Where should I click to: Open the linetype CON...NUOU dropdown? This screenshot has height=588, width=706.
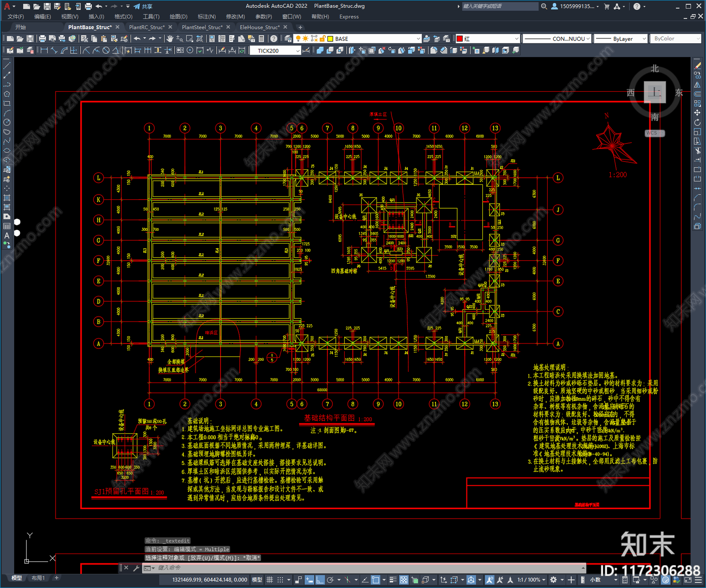click(557, 39)
